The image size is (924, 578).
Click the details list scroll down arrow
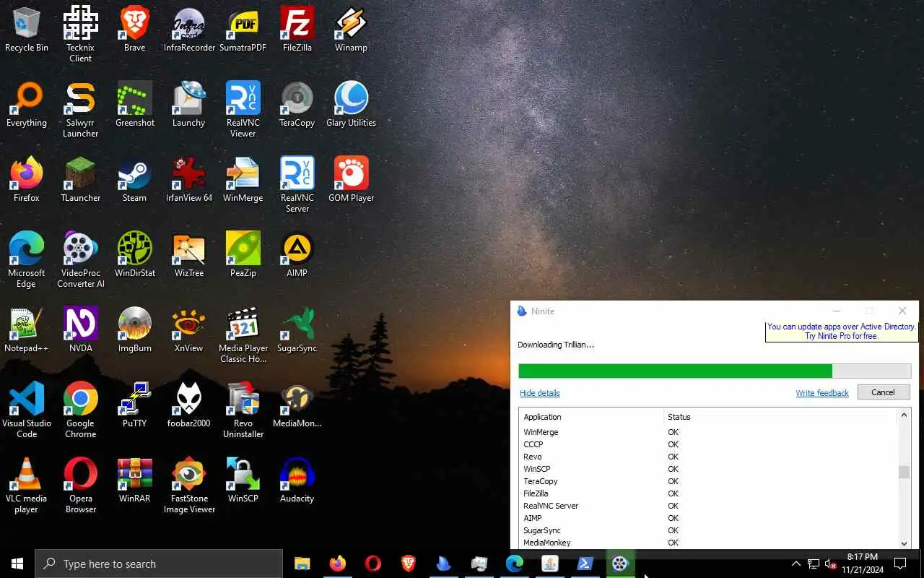click(904, 543)
